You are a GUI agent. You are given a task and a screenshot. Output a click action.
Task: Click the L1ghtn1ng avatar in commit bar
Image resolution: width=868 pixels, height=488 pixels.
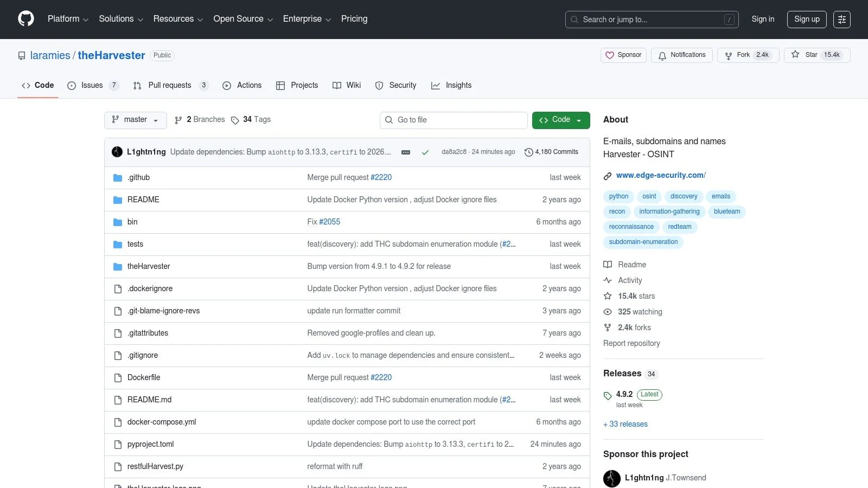pos(117,152)
